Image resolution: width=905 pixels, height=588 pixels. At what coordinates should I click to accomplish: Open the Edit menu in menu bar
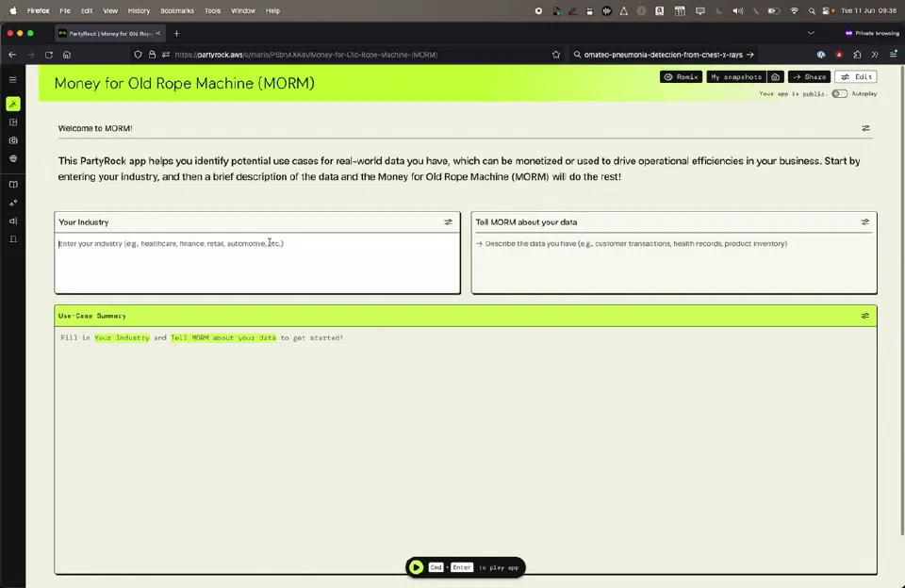[87, 11]
